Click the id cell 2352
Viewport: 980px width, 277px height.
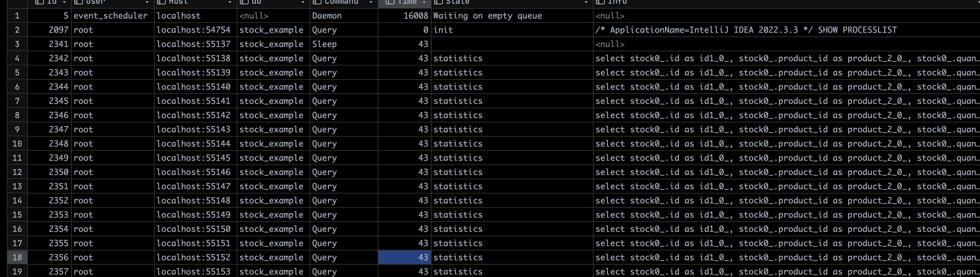(49, 201)
